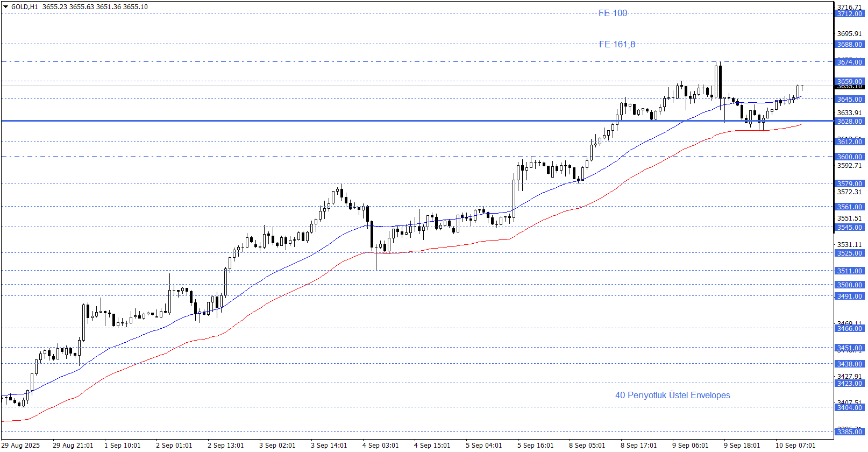
Task: Click the 3695.91 price axis value
Action: 849,34
